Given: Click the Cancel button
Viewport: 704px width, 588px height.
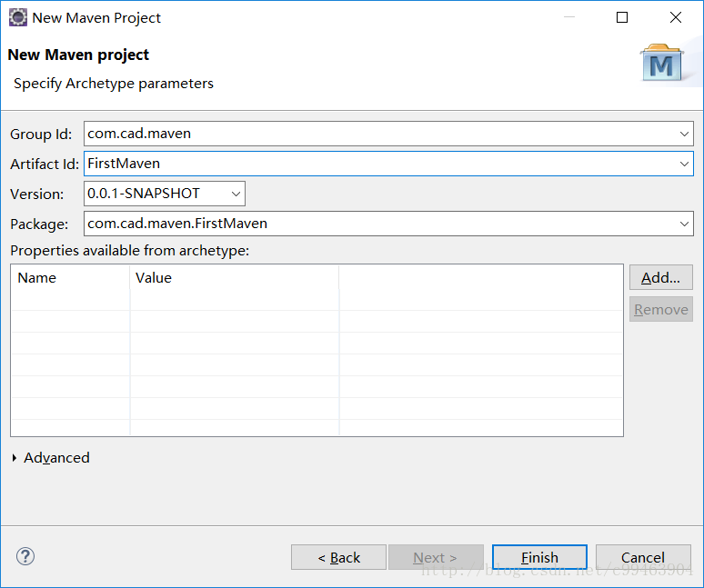Looking at the screenshot, I should (643, 557).
